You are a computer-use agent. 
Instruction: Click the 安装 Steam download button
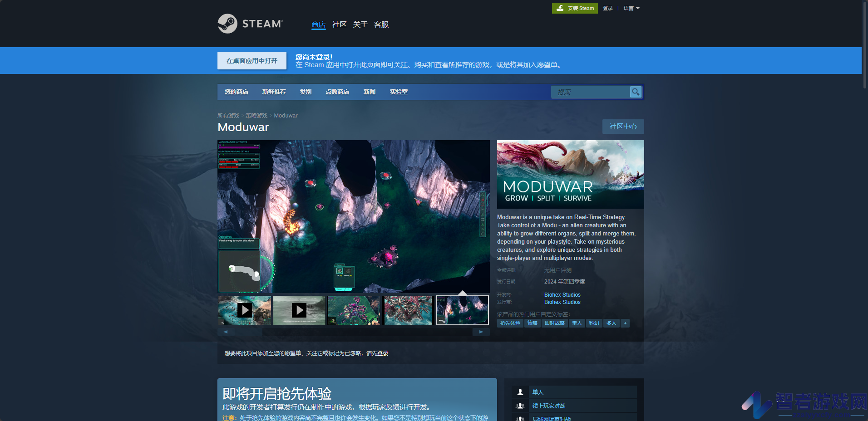tap(575, 8)
